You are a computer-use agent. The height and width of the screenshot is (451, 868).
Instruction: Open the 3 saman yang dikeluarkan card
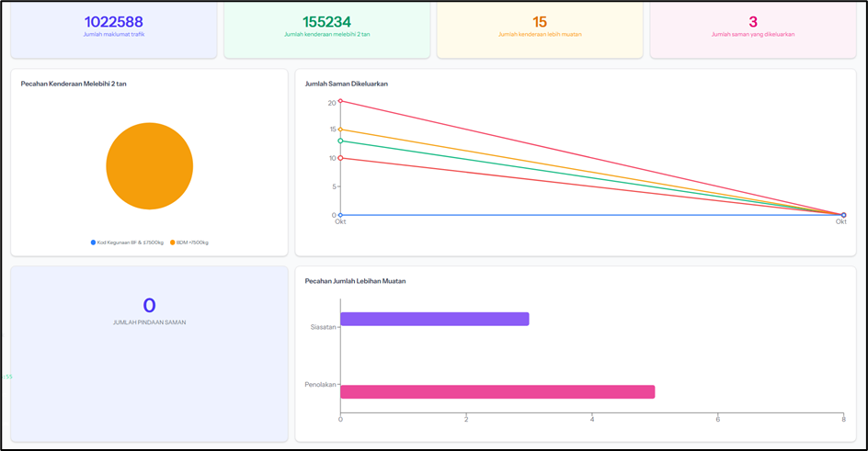[752, 27]
